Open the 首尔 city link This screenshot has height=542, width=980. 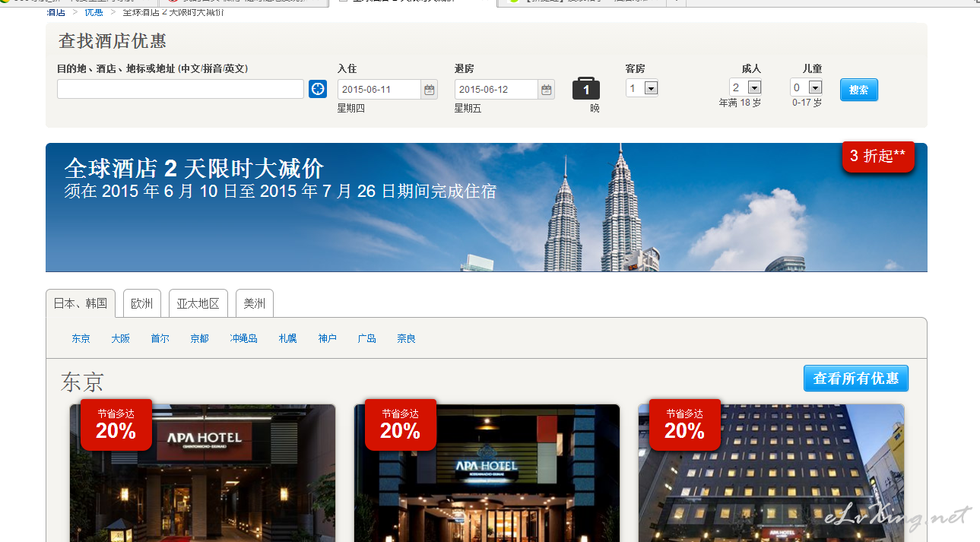(x=160, y=339)
